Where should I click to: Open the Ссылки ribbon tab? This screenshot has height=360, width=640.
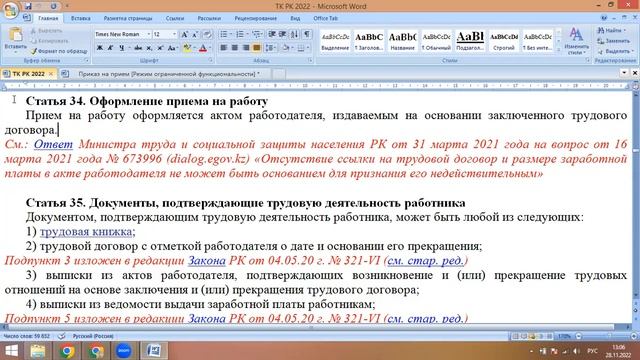click(x=175, y=18)
